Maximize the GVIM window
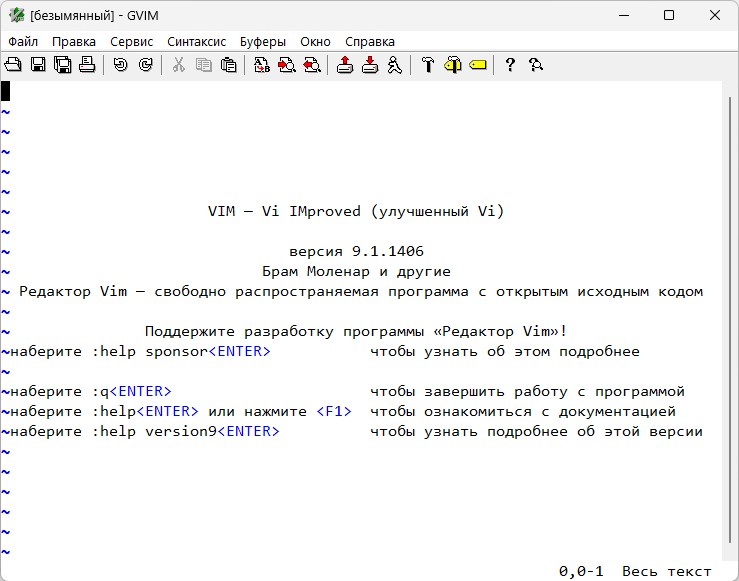Screen dimensions: 739x581 click(669, 15)
